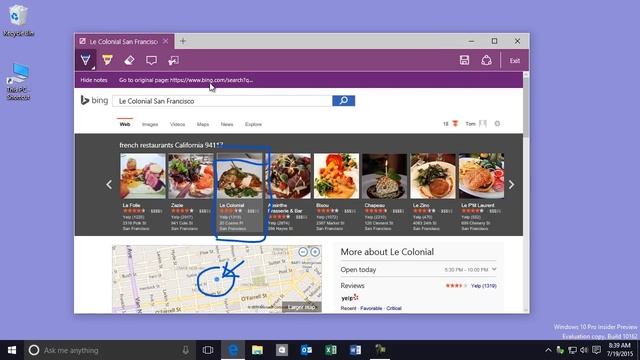This screenshot has width=640, height=360.
Task: Open Task View on the taskbar
Action: coord(208,350)
